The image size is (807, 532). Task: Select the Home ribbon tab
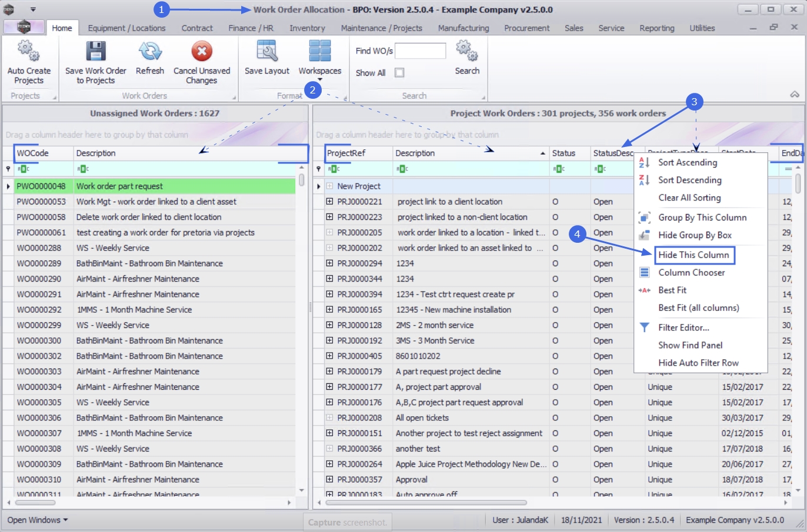click(x=62, y=28)
